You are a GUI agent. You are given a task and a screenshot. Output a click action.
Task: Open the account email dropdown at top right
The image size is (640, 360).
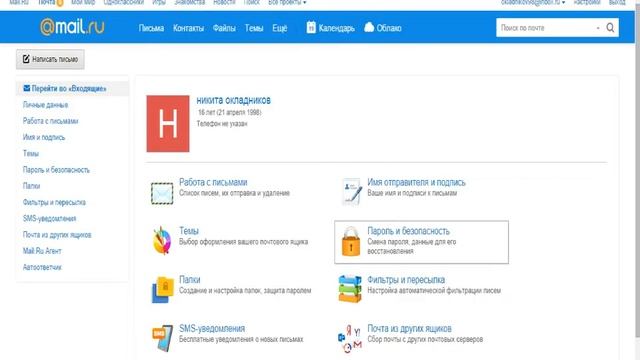pyautogui.click(x=533, y=2)
